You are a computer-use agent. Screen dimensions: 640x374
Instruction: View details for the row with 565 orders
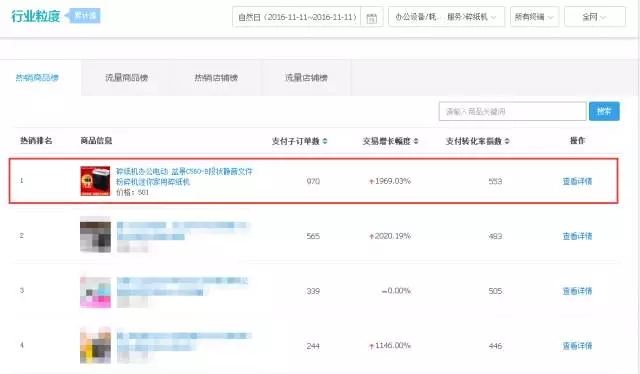577,236
